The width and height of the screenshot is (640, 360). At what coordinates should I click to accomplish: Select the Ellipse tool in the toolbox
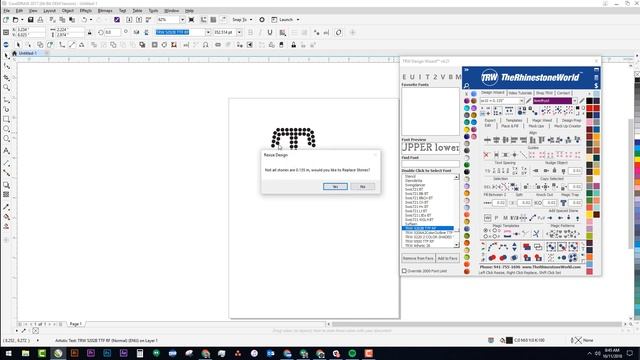point(7,129)
